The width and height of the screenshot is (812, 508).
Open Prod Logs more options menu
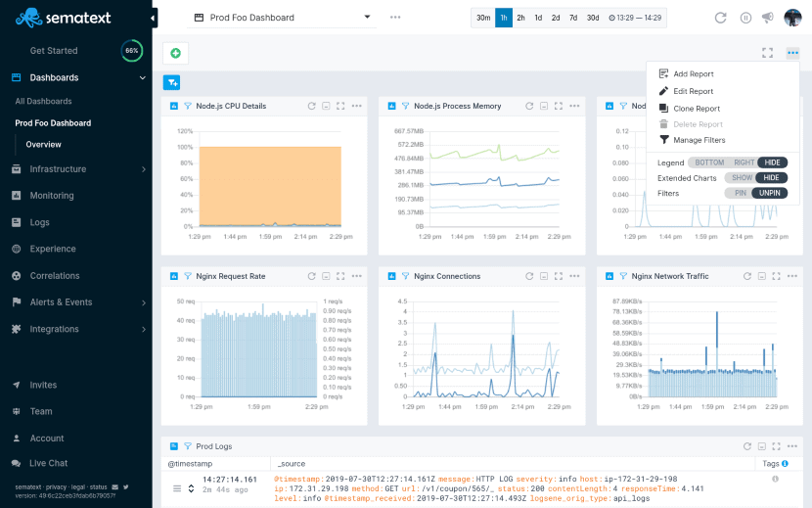(792, 446)
